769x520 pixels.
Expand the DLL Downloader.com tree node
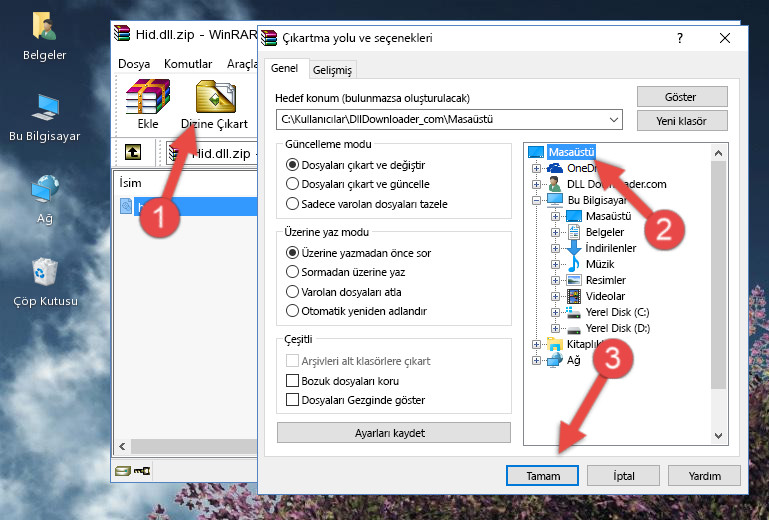coord(537,184)
